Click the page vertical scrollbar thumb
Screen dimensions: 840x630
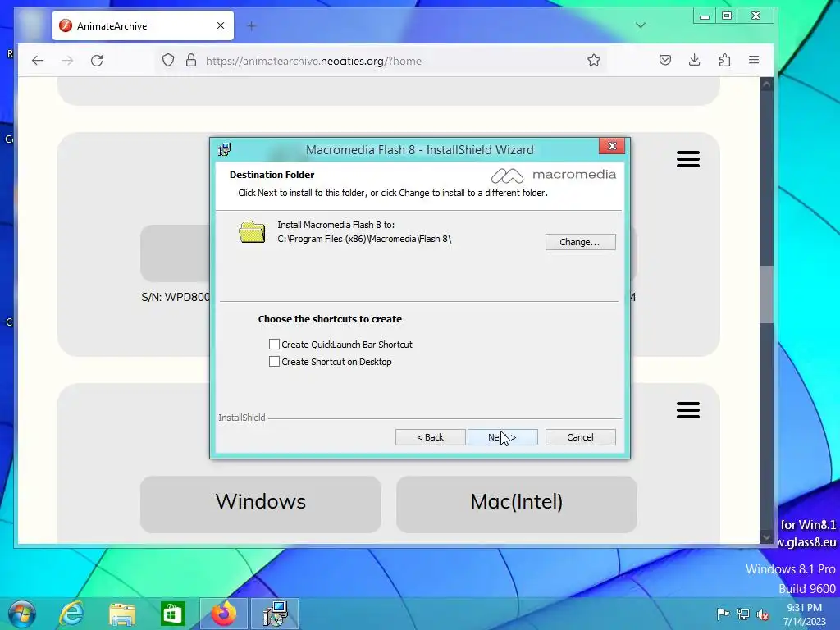pos(767,294)
